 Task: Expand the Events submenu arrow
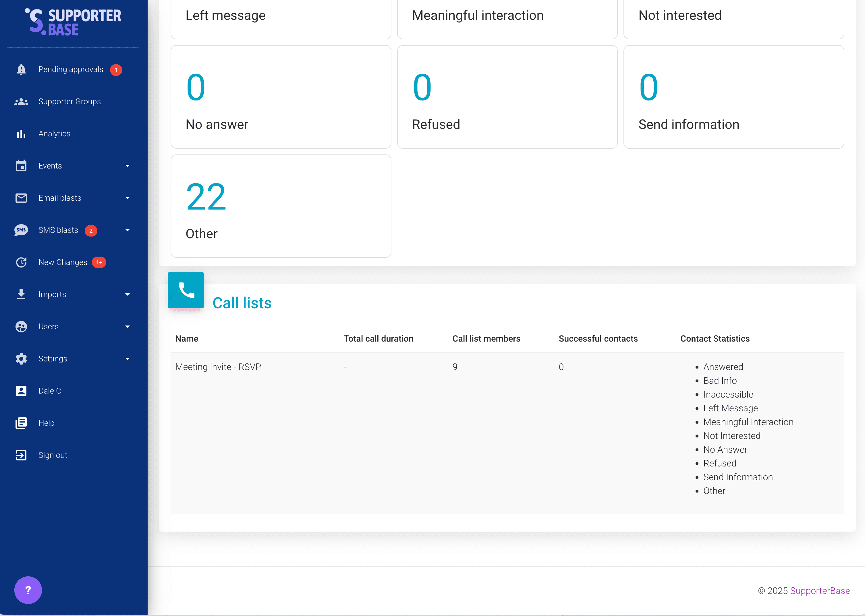coord(128,166)
